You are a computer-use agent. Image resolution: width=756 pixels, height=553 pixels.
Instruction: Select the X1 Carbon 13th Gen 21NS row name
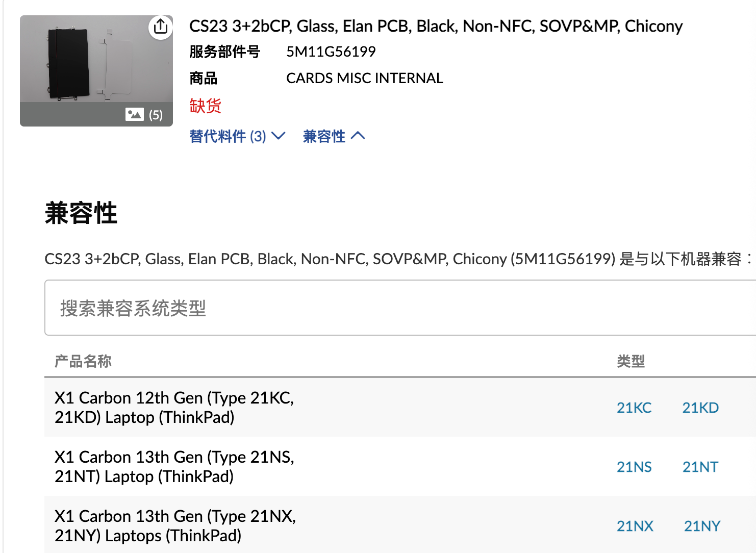coord(174,467)
